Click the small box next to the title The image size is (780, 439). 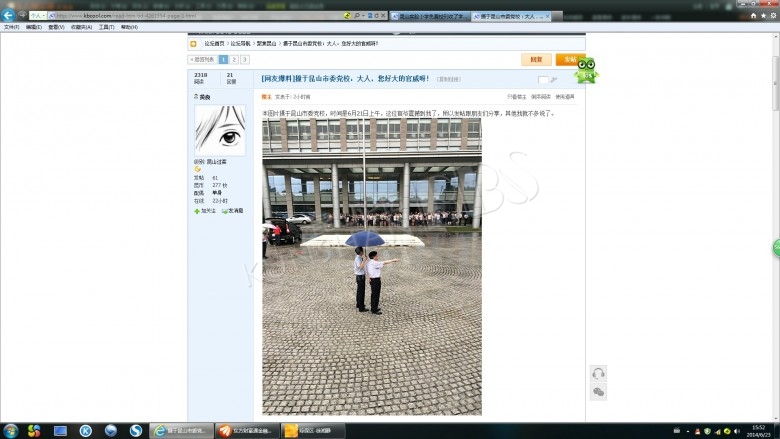point(543,80)
